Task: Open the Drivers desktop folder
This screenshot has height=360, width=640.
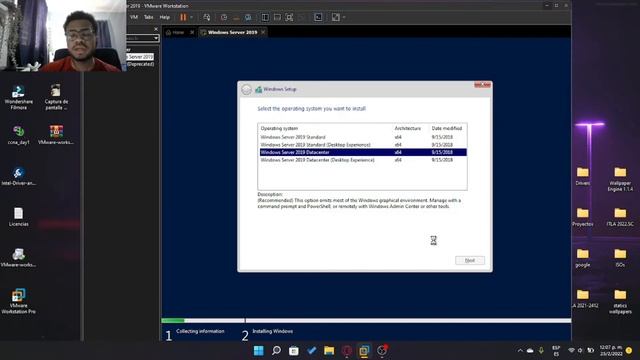Action: coord(582,176)
